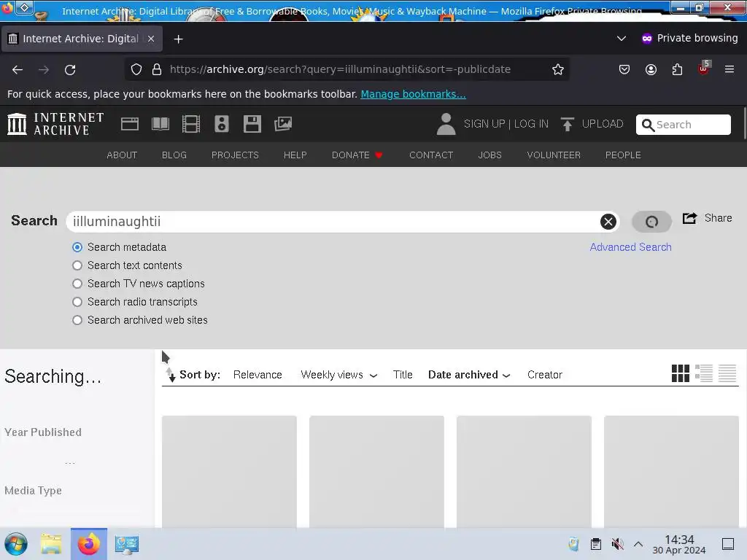Open BLOG navigation item
The image size is (747, 560).
[174, 155]
